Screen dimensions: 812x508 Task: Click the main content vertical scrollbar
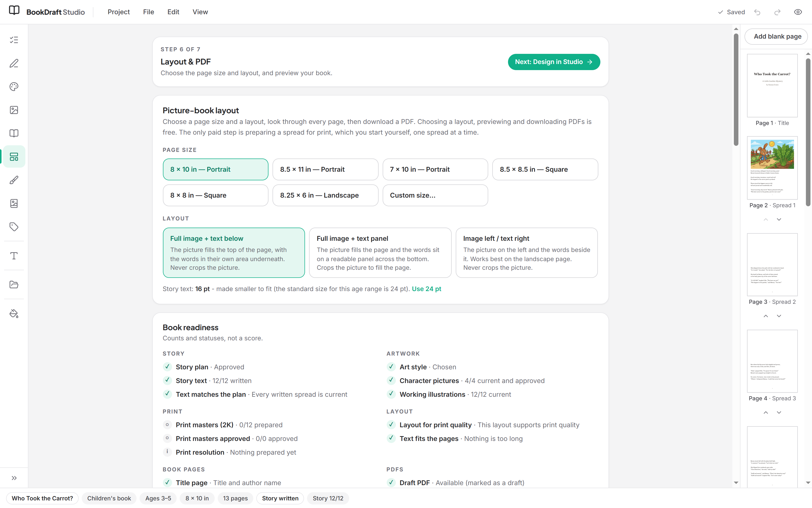(x=736, y=90)
